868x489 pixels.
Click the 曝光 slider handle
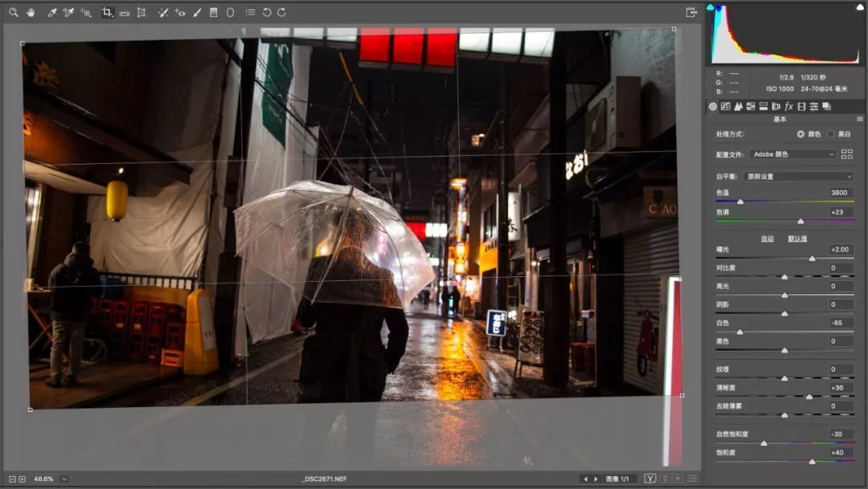click(x=812, y=259)
